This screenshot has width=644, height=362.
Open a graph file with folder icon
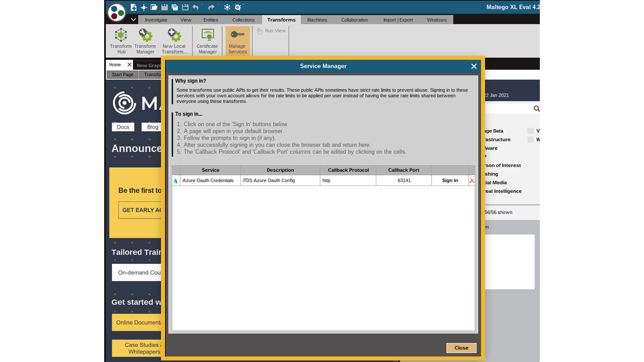coord(154,7)
